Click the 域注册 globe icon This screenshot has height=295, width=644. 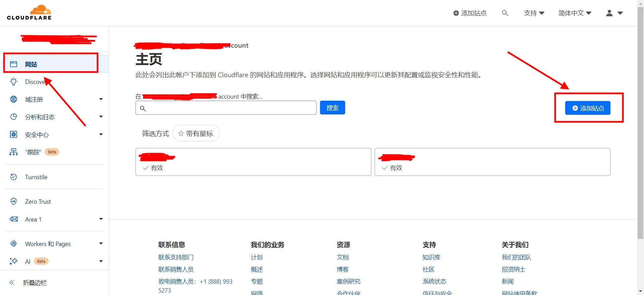click(x=14, y=99)
